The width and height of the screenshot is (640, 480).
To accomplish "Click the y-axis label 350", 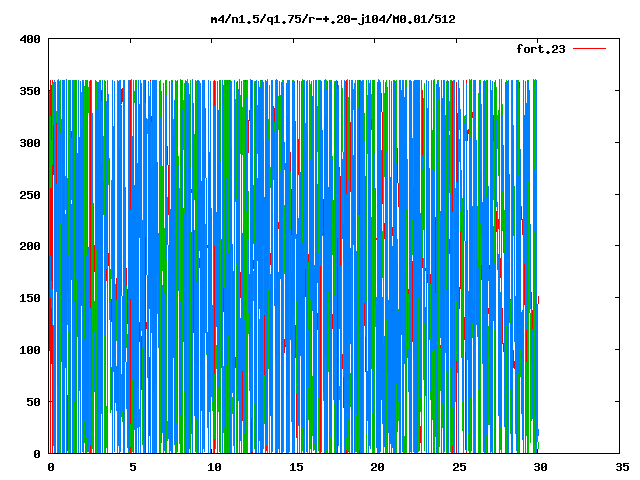I will pos(30,91).
